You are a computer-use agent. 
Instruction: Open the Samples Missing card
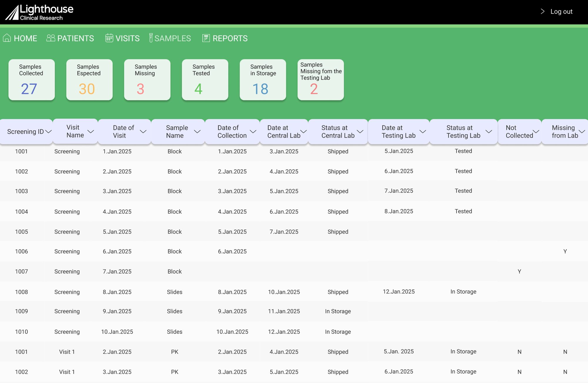pos(147,80)
